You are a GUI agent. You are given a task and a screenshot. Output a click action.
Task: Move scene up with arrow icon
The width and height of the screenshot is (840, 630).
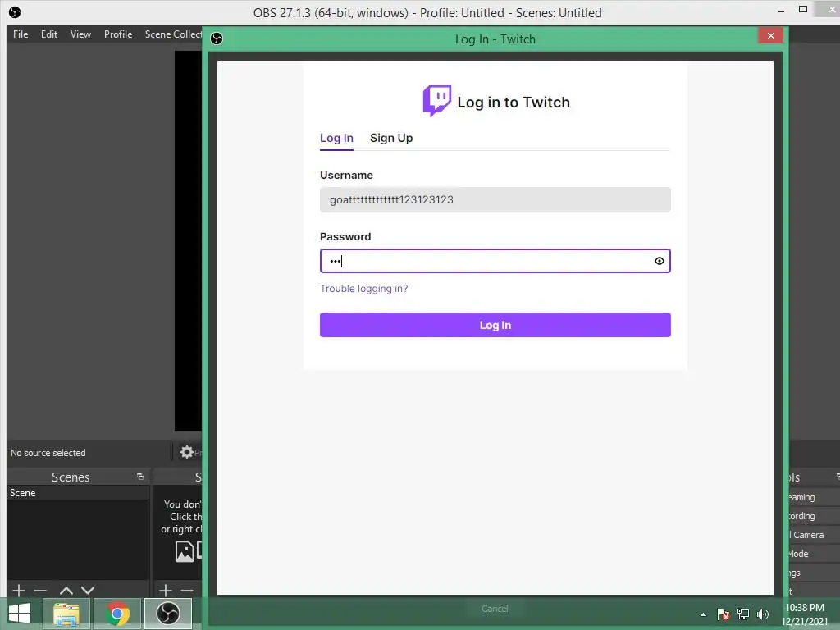[x=66, y=591]
